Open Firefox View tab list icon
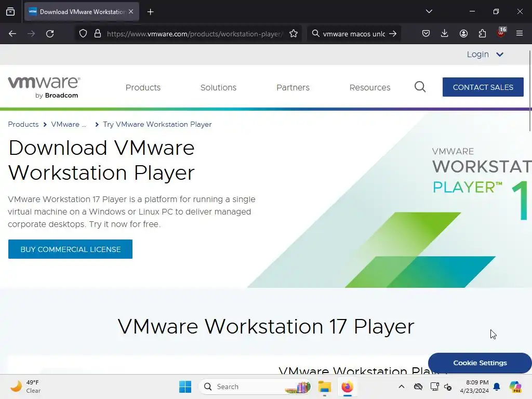Image resolution: width=532 pixels, height=399 pixels. point(10,11)
